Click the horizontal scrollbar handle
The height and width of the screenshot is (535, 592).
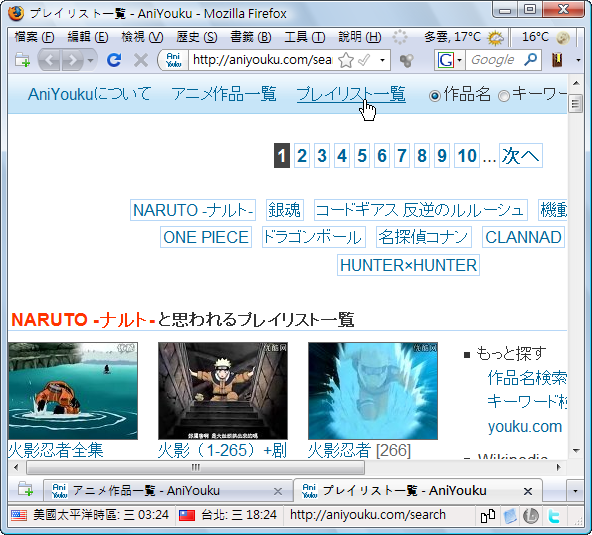[196, 467]
